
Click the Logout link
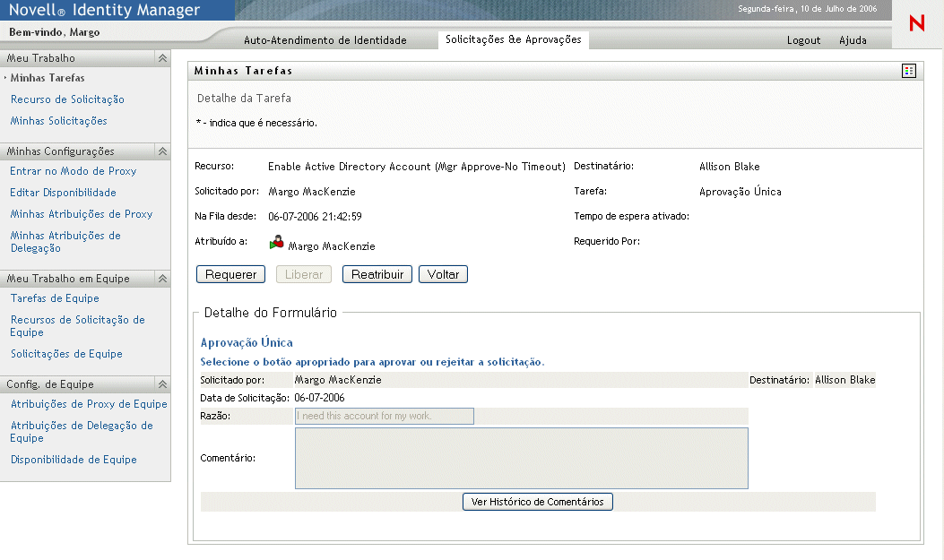coord(803,40)
